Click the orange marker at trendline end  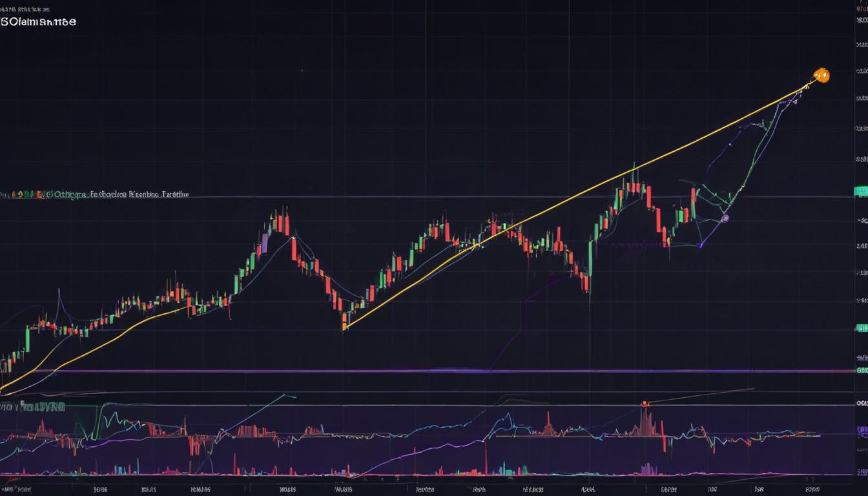[821, 76]
